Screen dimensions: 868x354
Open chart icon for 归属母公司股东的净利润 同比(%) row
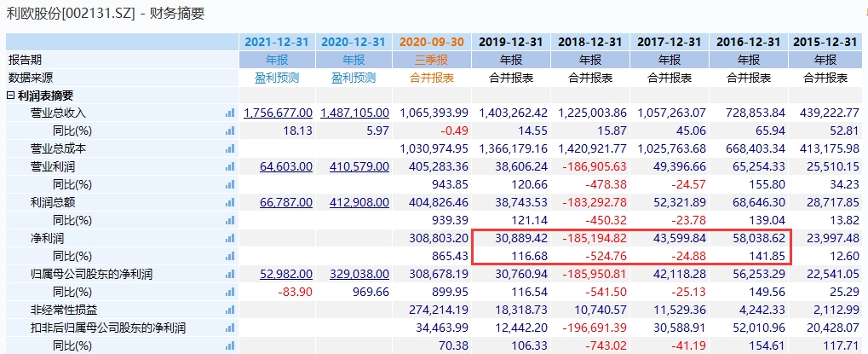(x=230, y=293)
